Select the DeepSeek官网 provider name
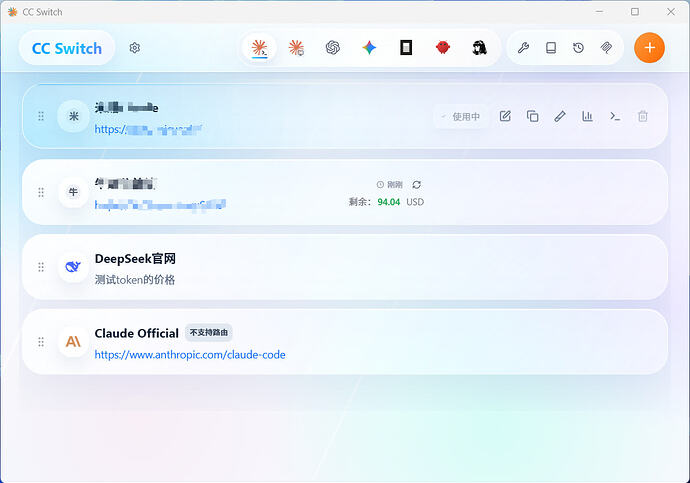 tap(135, 259)
